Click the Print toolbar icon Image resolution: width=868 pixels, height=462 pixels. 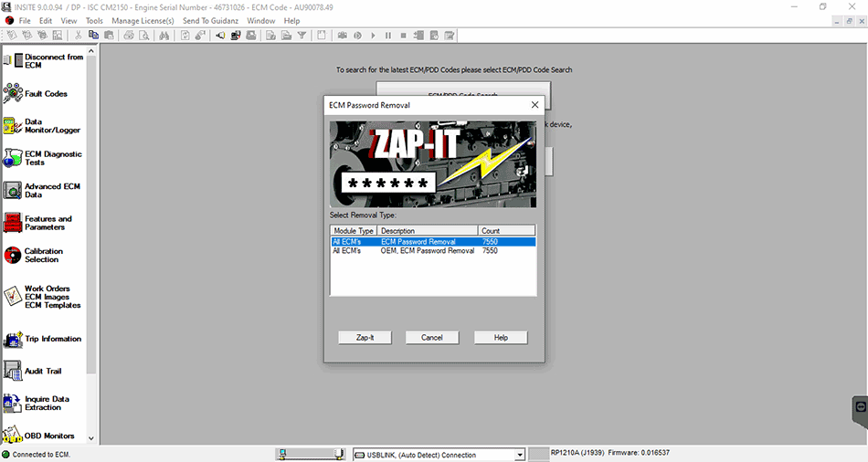129,36
